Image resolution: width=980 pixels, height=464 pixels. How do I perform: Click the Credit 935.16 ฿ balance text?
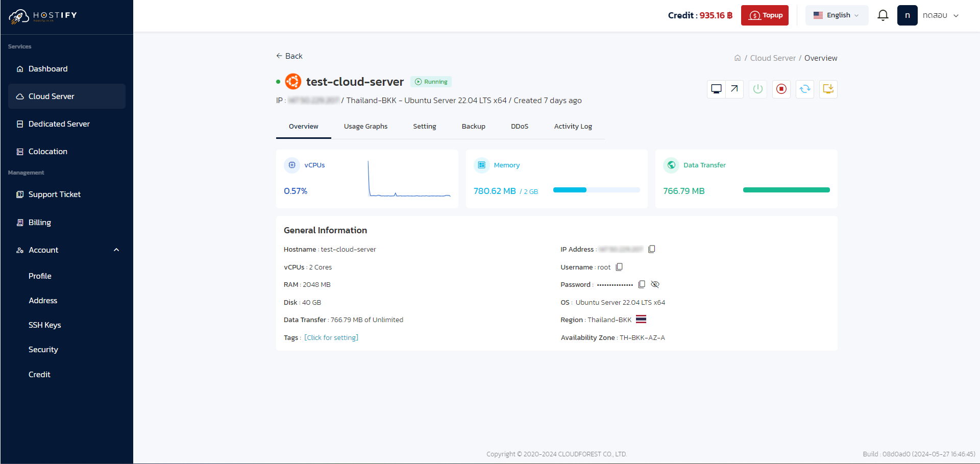[700, 15]
